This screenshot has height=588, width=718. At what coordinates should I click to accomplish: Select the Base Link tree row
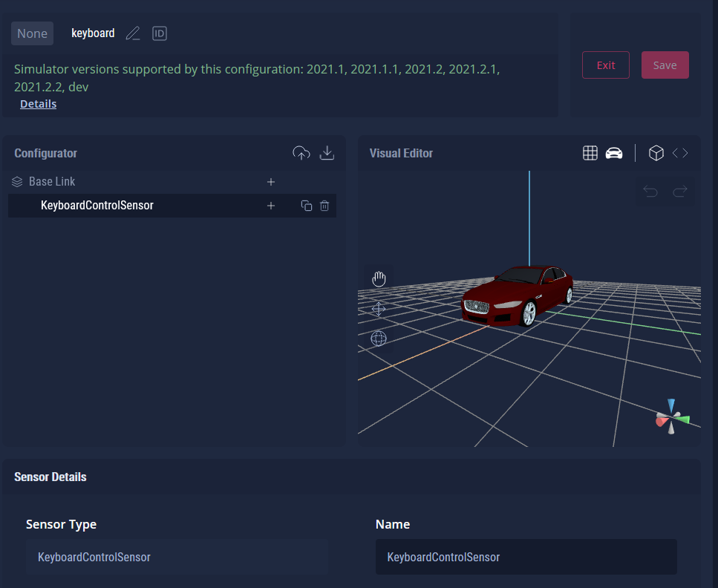(172, 182)
